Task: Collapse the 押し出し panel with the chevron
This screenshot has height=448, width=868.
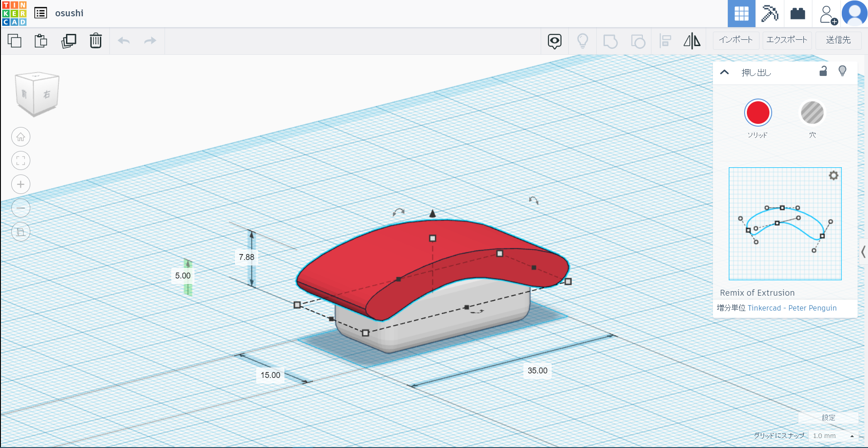Action: coord(725,72)
